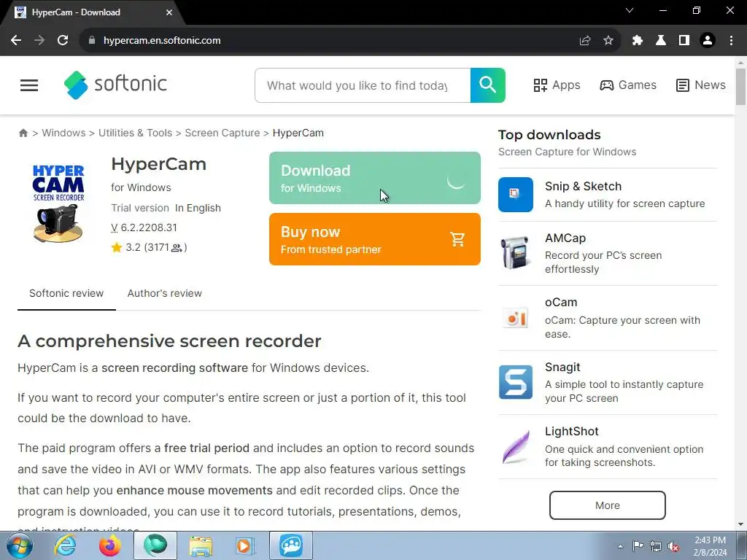747x560 pixels.
Task: Open File Explorer from taskbar
Action: click(201, 545)
